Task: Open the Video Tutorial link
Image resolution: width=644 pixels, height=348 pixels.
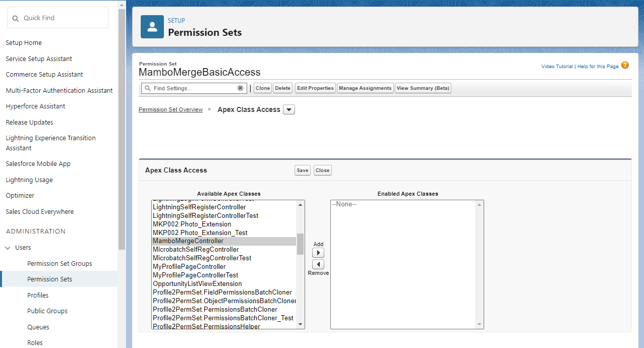Action: pos(557,67)
